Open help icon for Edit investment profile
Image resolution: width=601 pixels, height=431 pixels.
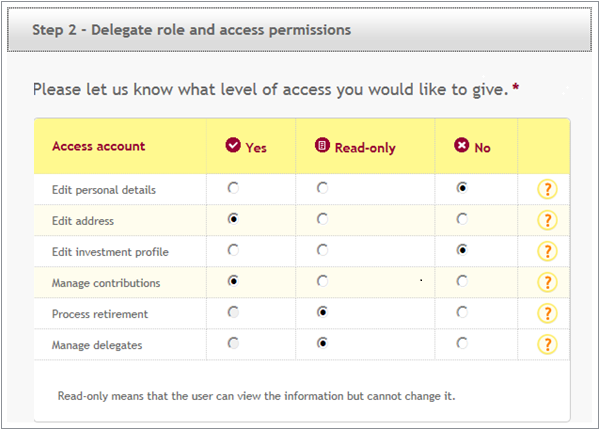pos(547,252)
